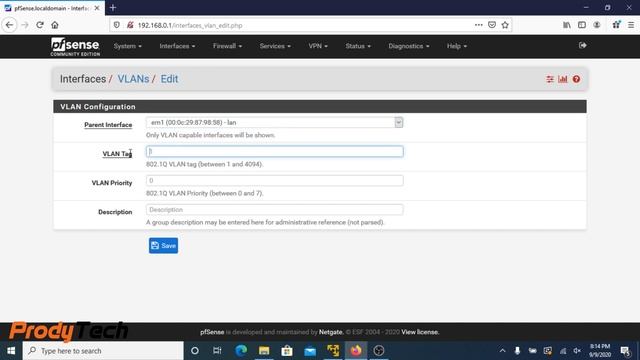The image size is (640, 360).
Task: Select the pfSense.localdomain browser tab
Action: click(52, 8)
